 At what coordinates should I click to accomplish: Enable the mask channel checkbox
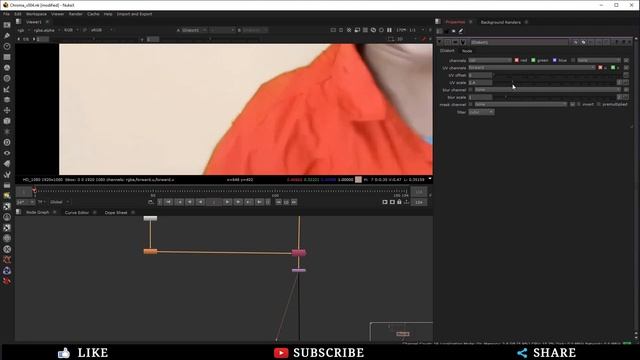click(471, 104)
